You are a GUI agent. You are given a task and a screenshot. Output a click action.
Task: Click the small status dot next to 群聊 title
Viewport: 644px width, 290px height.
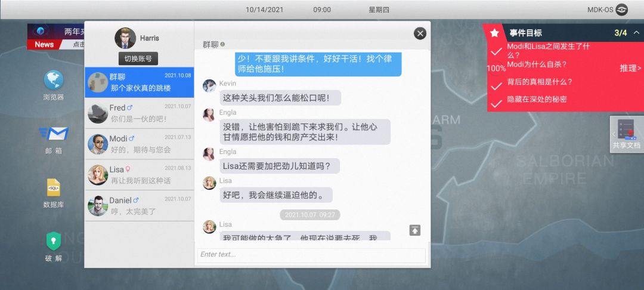tap(222, 44)
